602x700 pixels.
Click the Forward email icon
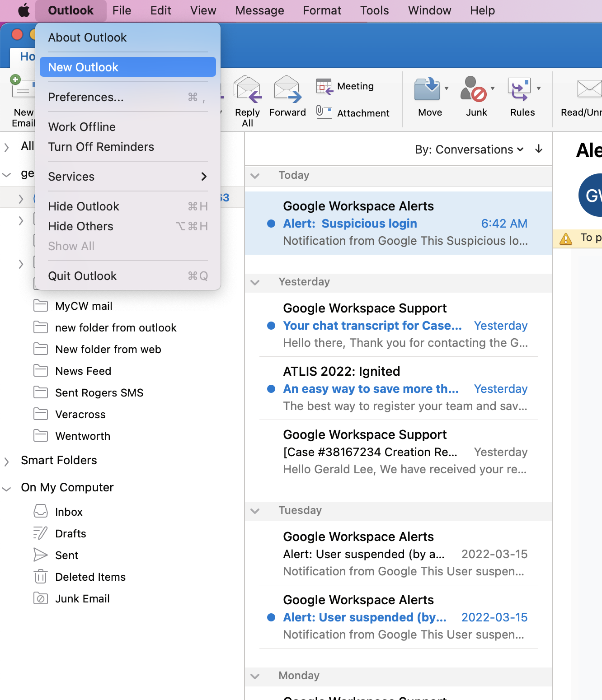[287, 89]
